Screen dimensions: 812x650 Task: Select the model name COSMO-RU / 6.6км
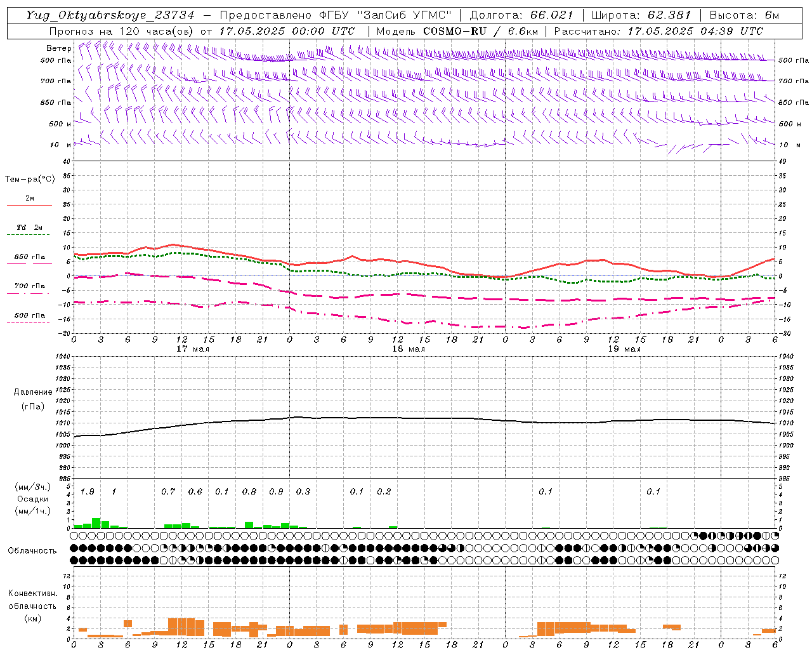tap(480, 31)
